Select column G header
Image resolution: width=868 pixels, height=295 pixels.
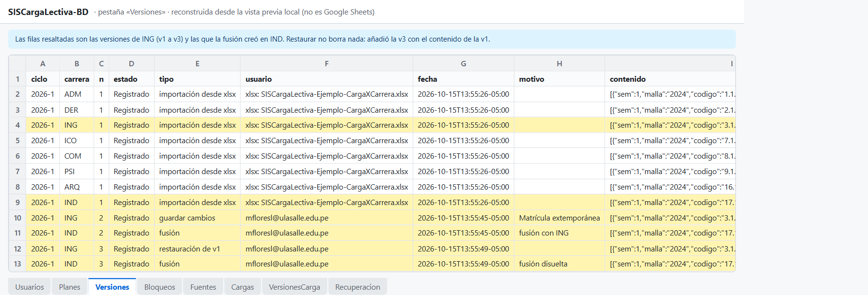coord(464,63)
